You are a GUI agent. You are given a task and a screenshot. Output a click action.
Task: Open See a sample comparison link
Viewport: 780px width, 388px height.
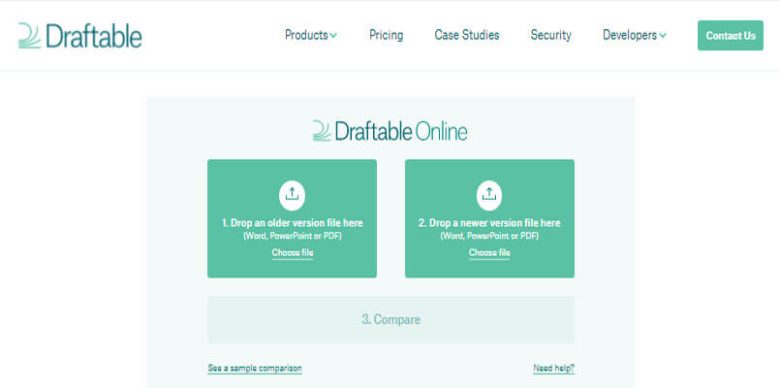click(x=255, y=369)
